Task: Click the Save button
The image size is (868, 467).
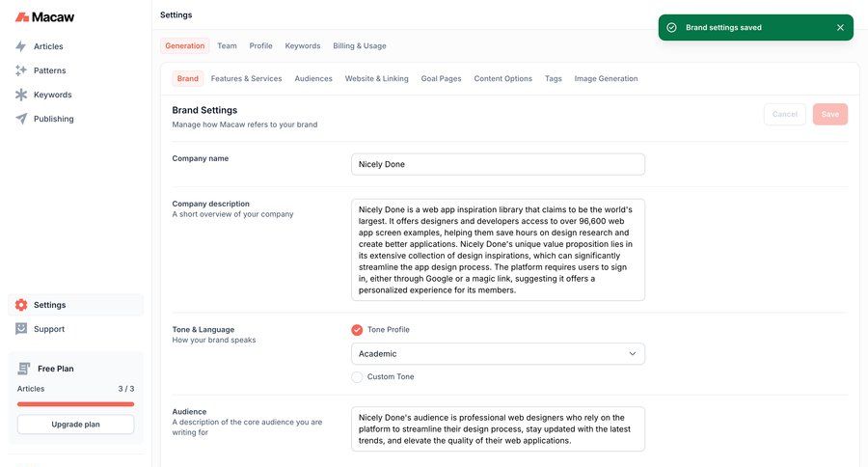Action: (829, 114)
